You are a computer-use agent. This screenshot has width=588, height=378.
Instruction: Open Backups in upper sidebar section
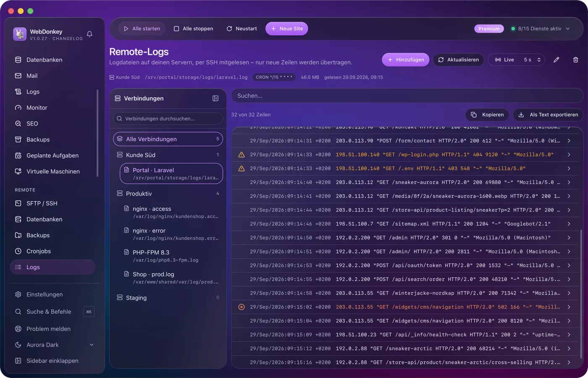coord(53,139)
